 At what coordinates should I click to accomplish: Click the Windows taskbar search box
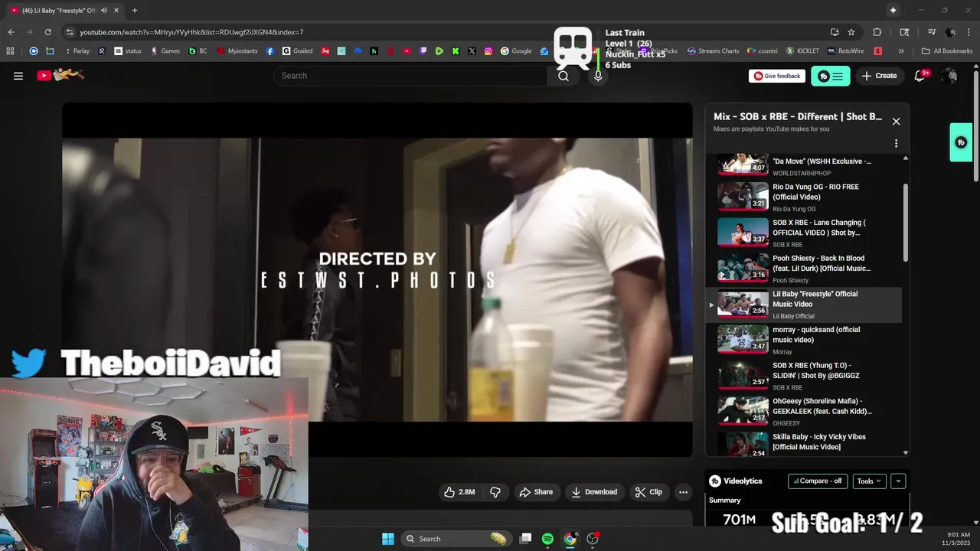pos(458,539)
